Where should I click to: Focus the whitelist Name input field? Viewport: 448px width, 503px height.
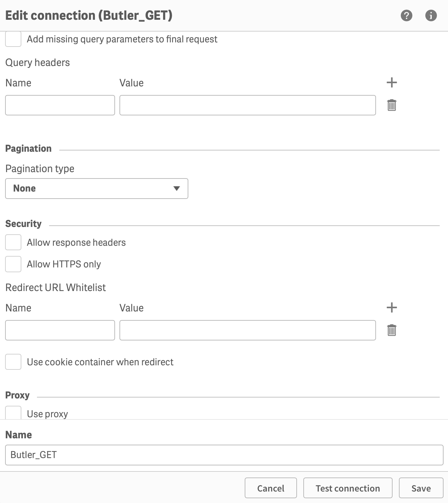pyautogui.click(x=60, y=330)
